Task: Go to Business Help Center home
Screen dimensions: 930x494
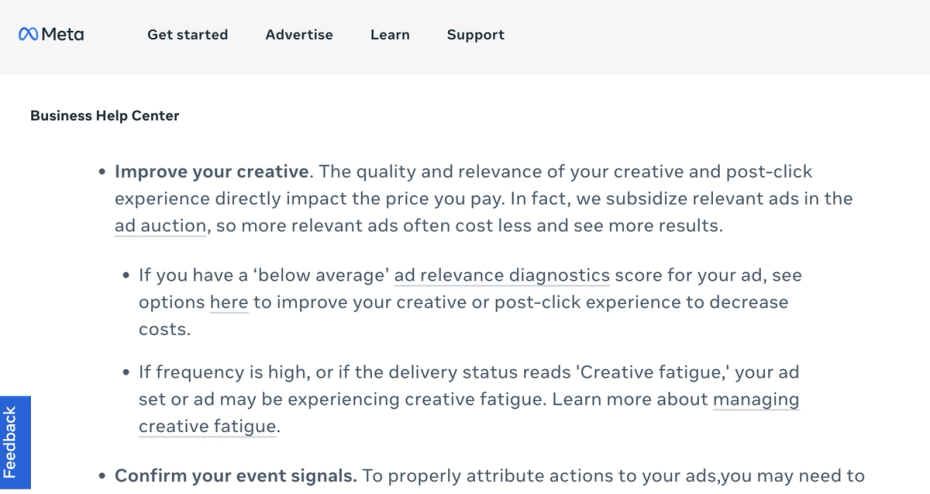Action: pyautogui.click(x=105, y=116)
